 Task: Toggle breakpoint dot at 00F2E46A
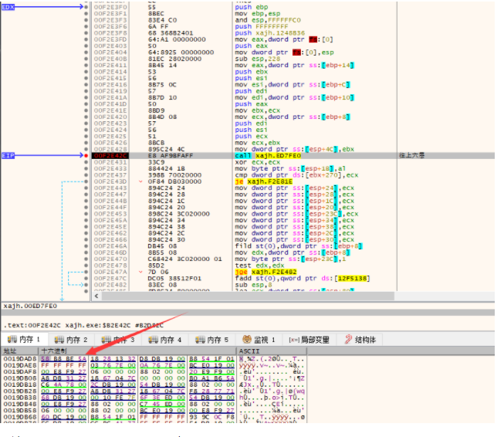(x=86, y=246)
